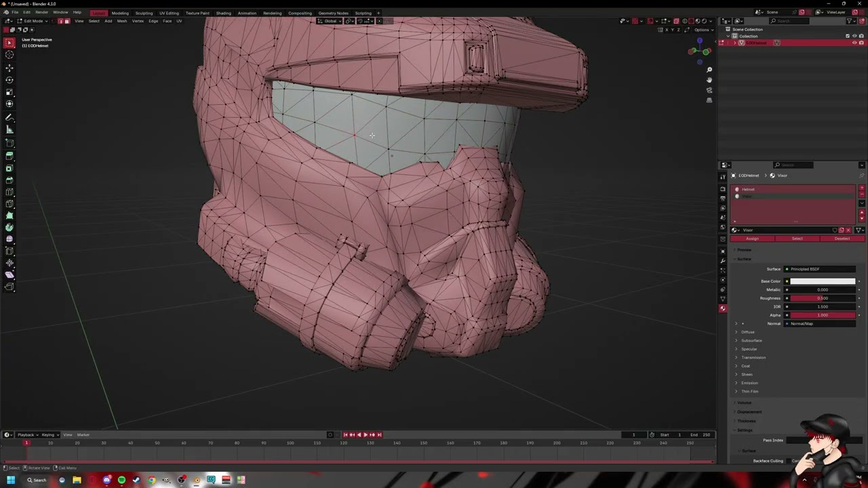Select the Shrink/Fatten tool
Screen dimensions: 868x488
tap(9, 263)
